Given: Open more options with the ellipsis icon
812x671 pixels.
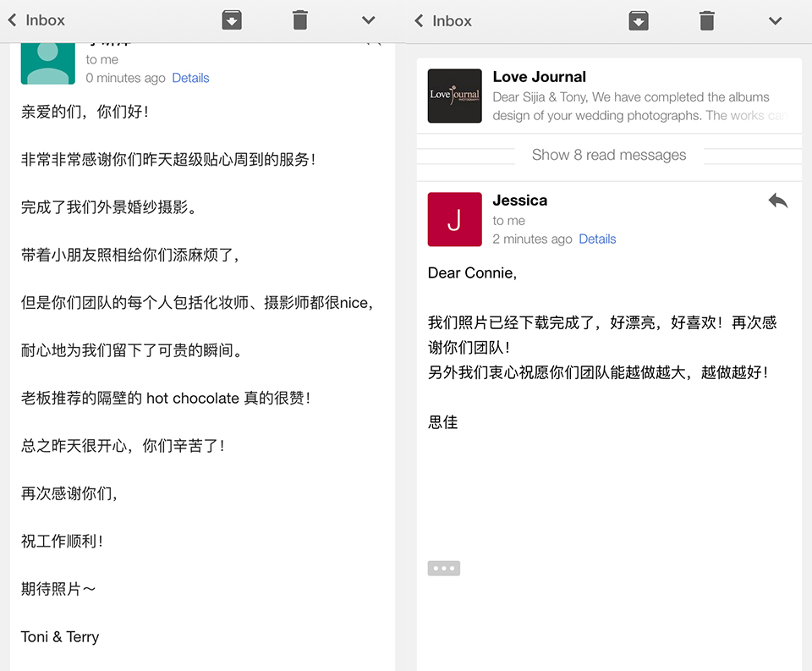Looking at the screenshot, I should click(443, 568).
